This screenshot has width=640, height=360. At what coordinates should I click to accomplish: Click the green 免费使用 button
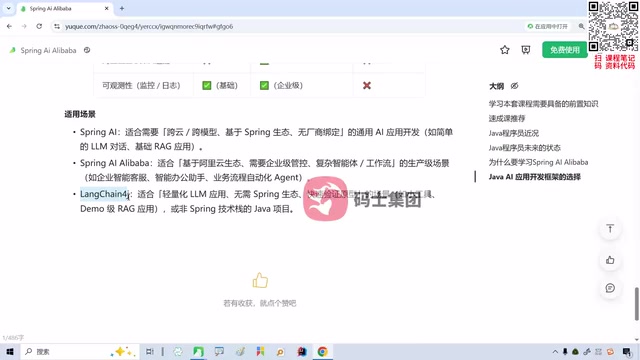[564, 50]
